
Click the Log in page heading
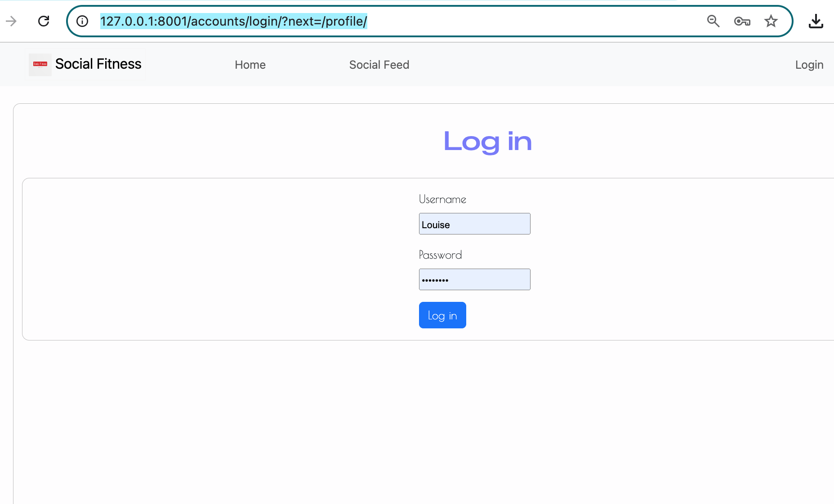point(487,141)
